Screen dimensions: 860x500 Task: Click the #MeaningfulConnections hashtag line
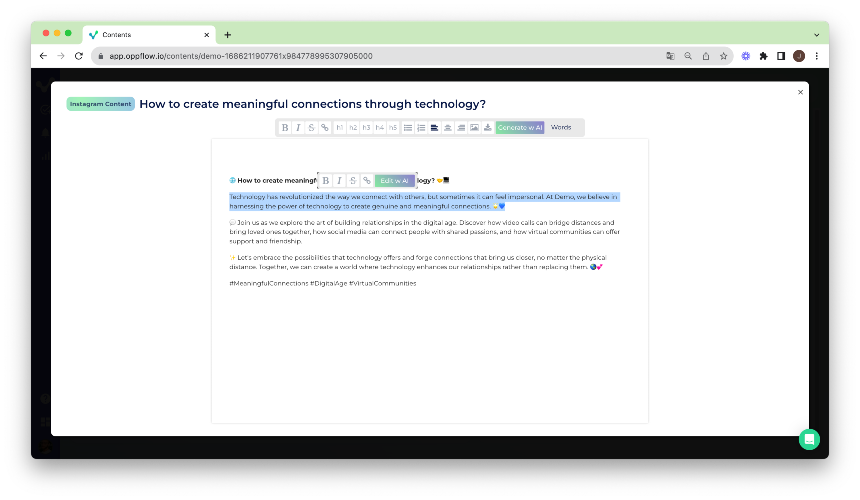pyautogui.click(x=322, y=283)
